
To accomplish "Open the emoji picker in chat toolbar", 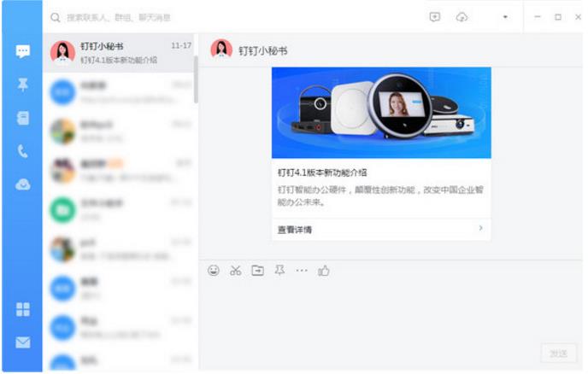I will coord(214,271).
